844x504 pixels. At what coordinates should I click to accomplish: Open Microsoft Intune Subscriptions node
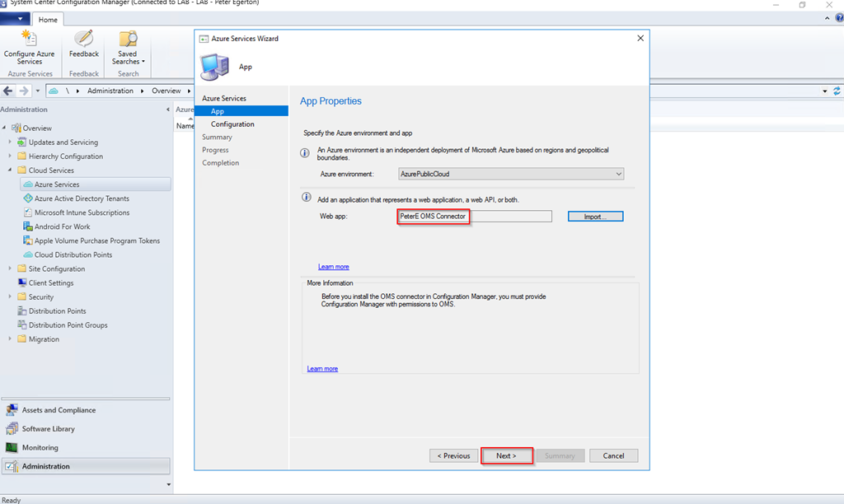pos(81,212)
